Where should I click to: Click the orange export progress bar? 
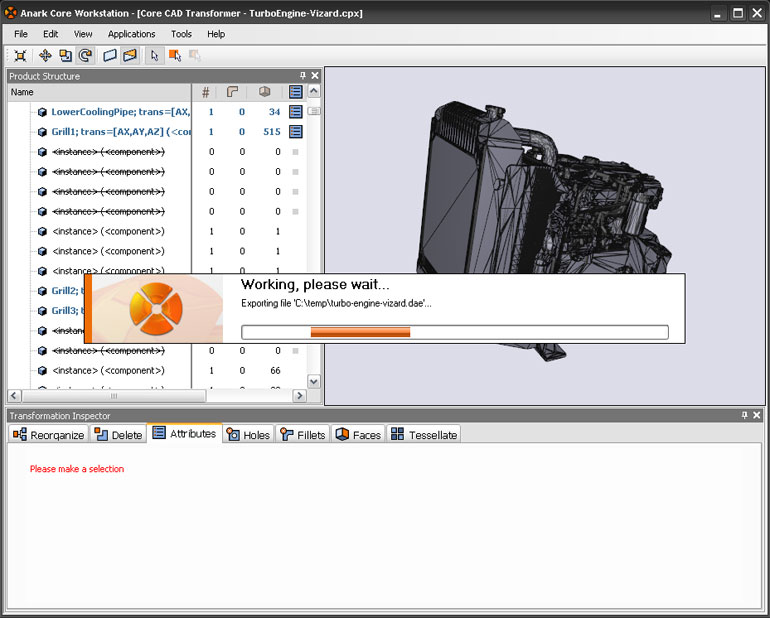click(360, 332)
